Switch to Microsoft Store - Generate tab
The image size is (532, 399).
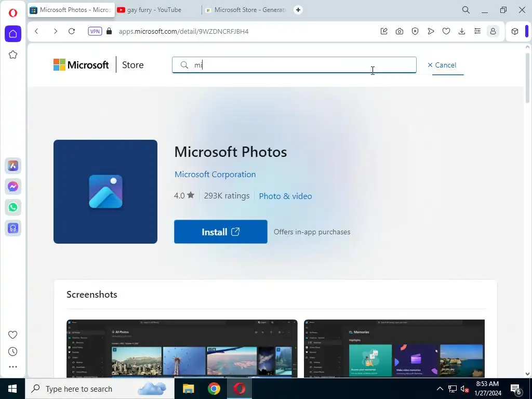(x=246, y=10)
